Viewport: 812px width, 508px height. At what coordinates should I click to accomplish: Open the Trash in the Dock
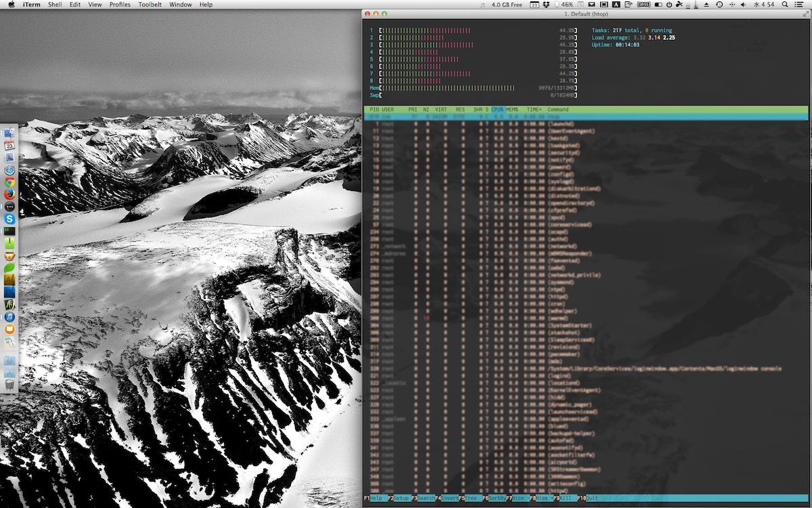9,385
